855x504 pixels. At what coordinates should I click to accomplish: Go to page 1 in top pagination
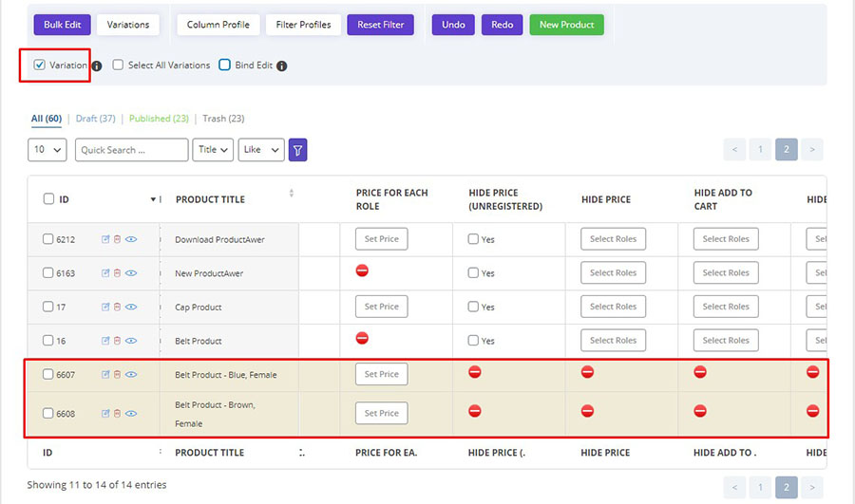click(x=760, y=149)
